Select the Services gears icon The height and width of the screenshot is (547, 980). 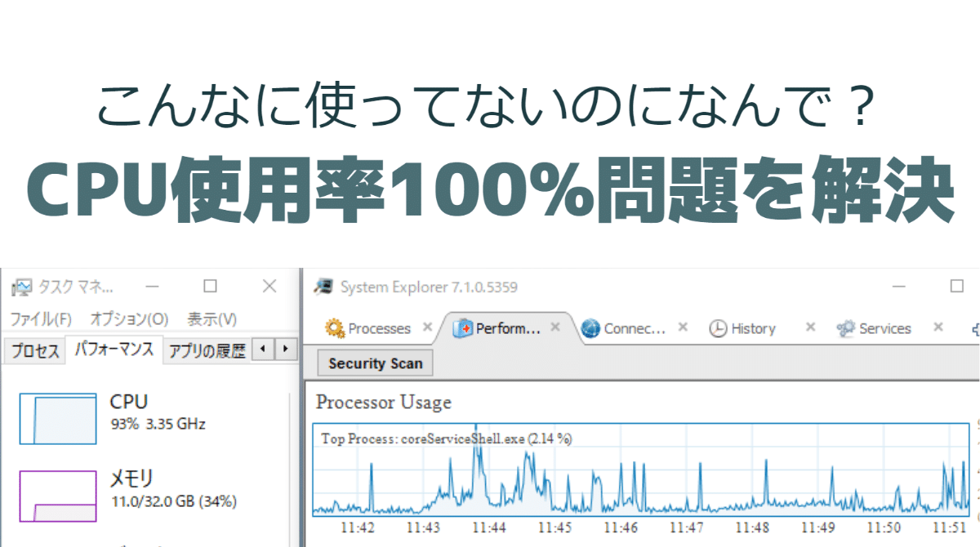(845, 328)
